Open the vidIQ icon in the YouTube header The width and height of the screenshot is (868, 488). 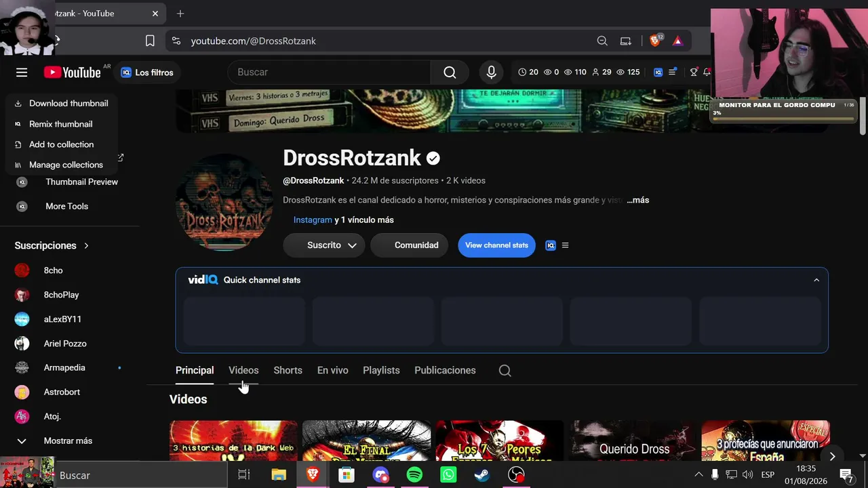coord(658,72)
